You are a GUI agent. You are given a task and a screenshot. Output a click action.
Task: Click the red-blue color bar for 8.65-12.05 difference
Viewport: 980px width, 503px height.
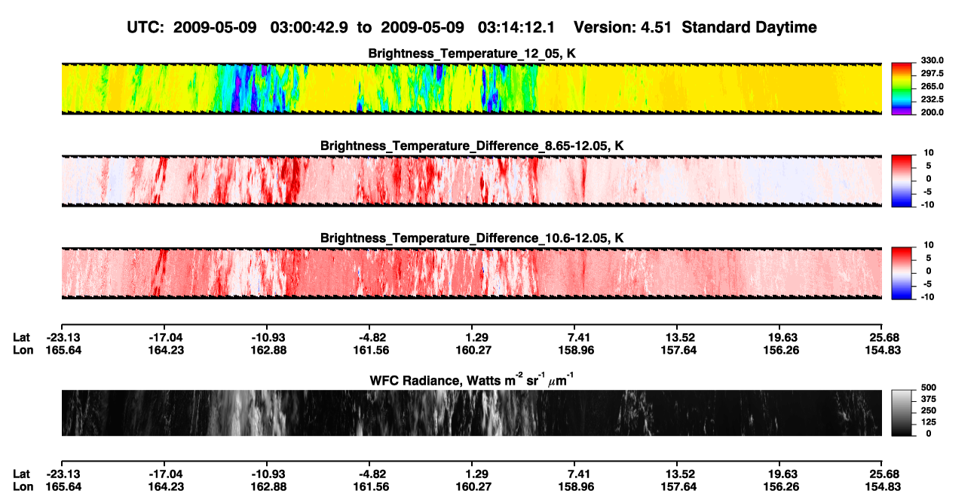(x=902, y=180)
